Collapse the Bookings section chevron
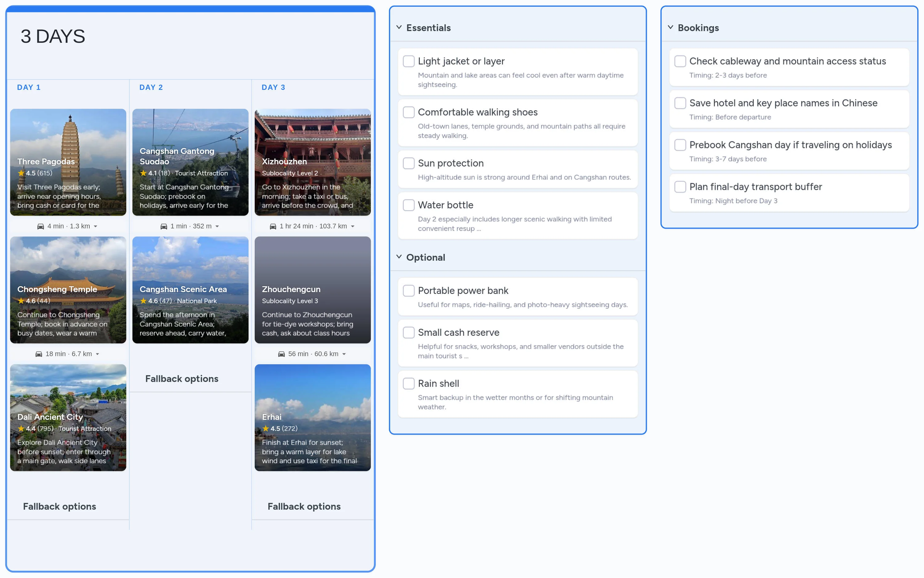 click(671, 27)
